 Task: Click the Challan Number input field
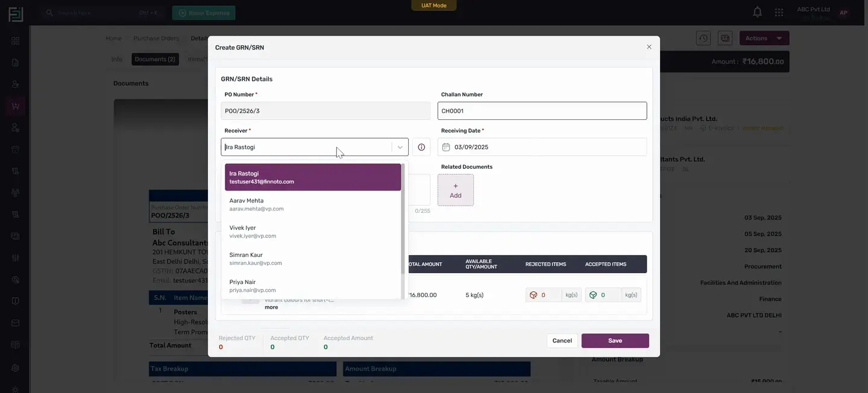[x=542, y=111]
